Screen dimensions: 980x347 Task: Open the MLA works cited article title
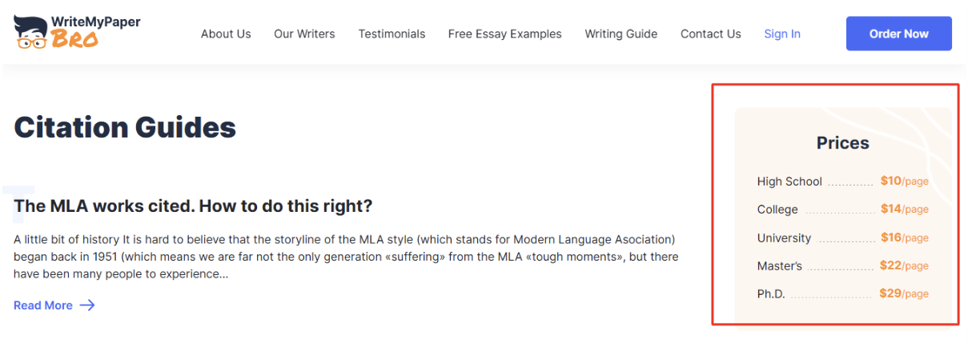click(193, 206)
